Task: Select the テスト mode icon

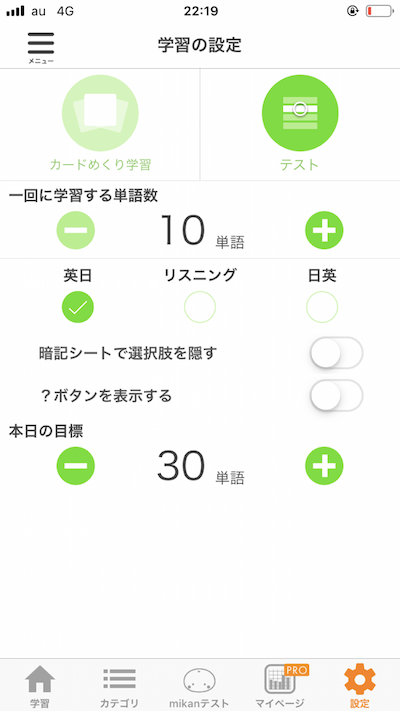Action: click(300, 113)
